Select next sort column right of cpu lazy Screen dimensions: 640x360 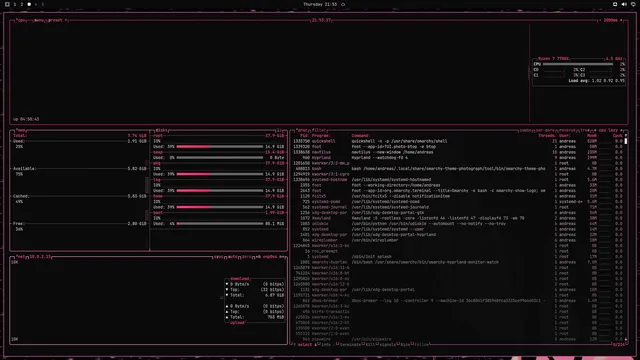click(x=621, y=130)
